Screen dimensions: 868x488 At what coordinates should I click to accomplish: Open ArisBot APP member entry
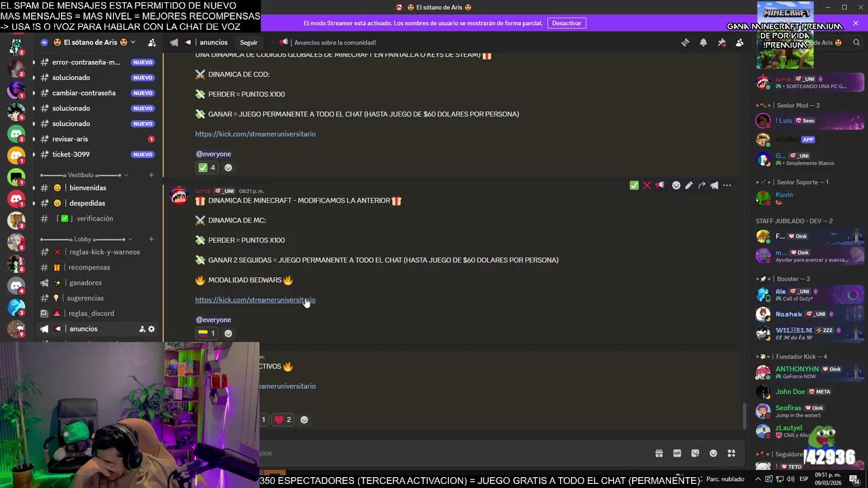810,140
